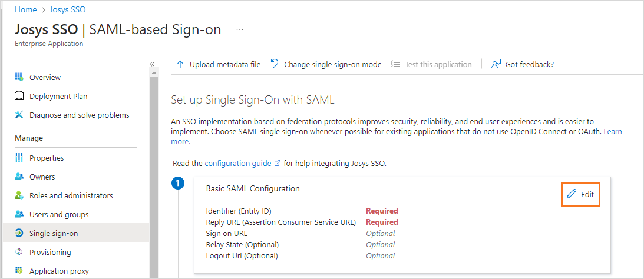644x279 pixels.
Task: Click the Properties bars icon
Action: coord(19,158)
